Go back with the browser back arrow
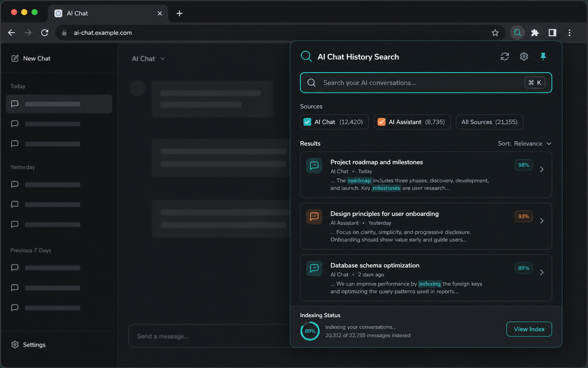 [11, 33]
